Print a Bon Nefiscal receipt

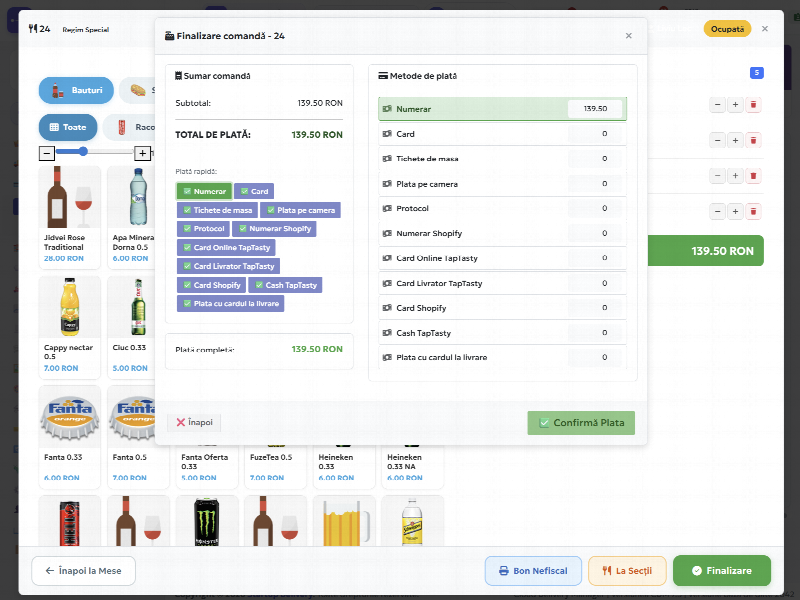[x=533, y=571]
